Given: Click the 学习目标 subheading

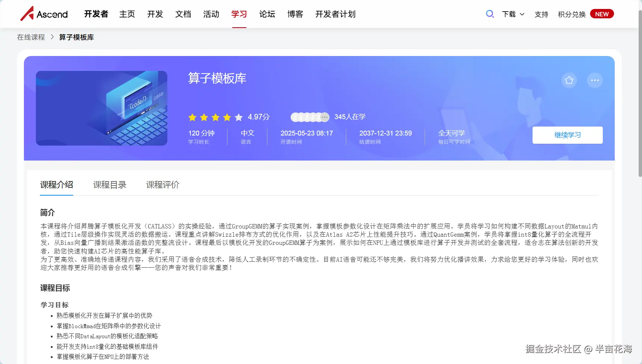Looking at the screenshot, I should coord(55,305).
